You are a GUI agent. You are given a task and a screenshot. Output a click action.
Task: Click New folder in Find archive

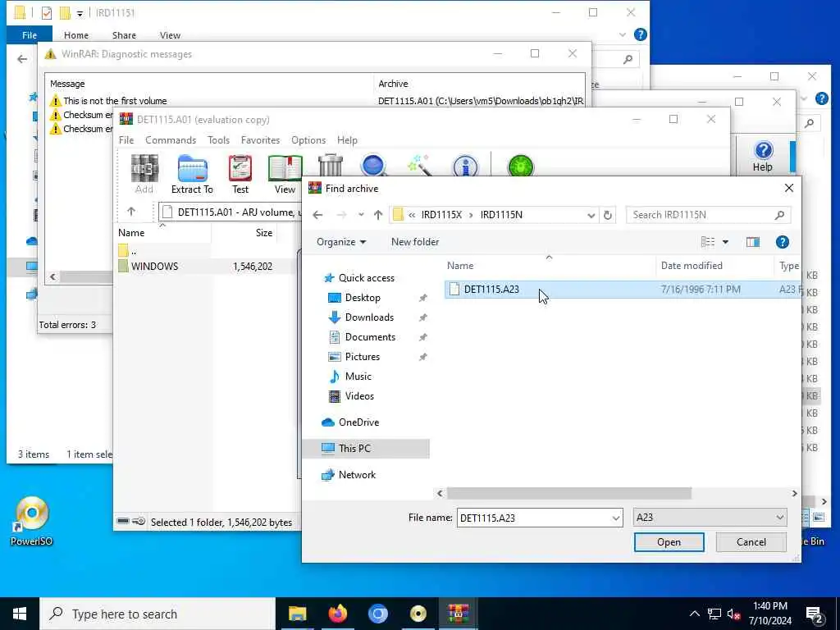415,242
